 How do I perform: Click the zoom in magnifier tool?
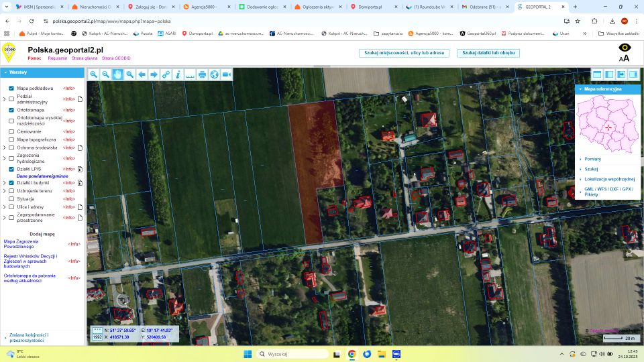point(94,74)
